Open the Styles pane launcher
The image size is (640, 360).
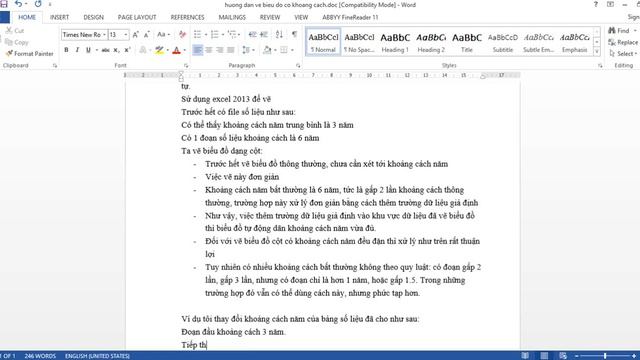(600, 65)
